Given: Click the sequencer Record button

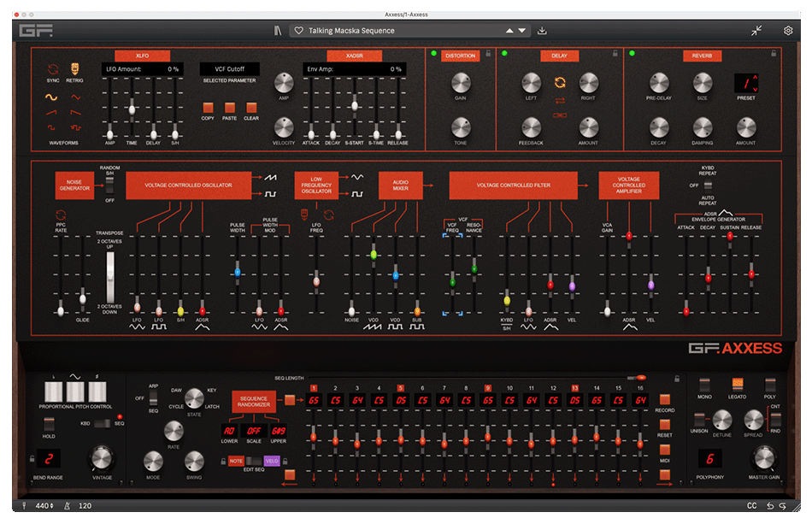Looking at the screenshot, I should [664, 399].
